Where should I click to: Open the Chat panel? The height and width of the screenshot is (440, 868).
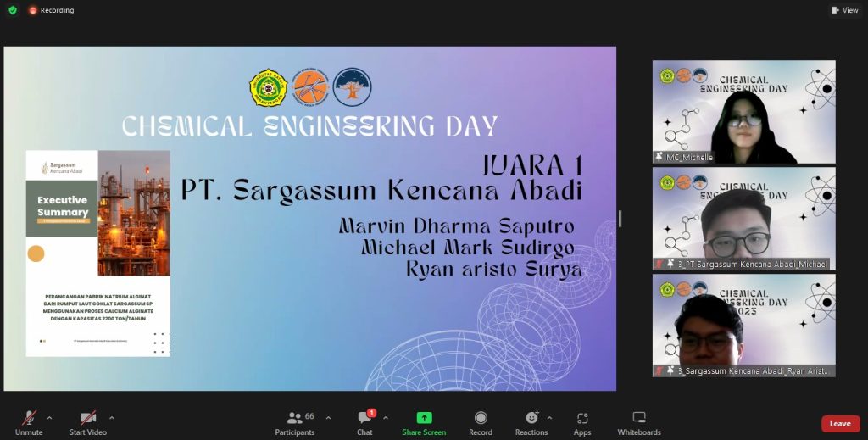tap(364, 421)
